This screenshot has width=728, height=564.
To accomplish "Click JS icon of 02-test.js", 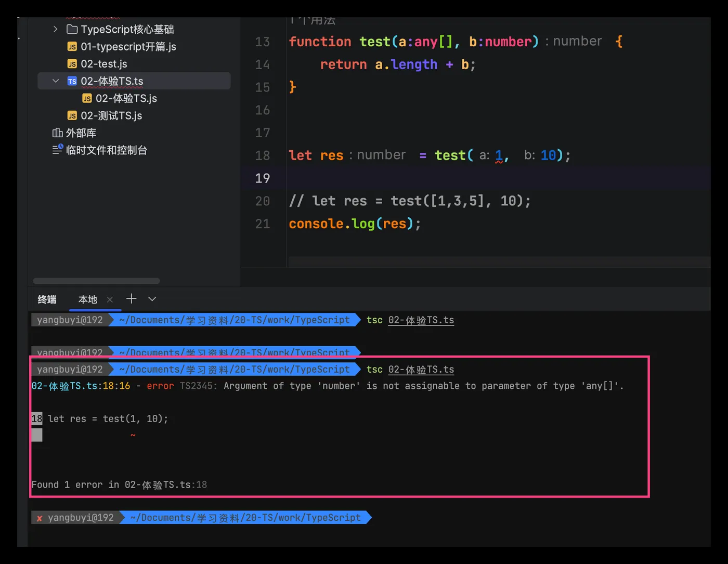I will pyautogui.click(x=72, y=64).
